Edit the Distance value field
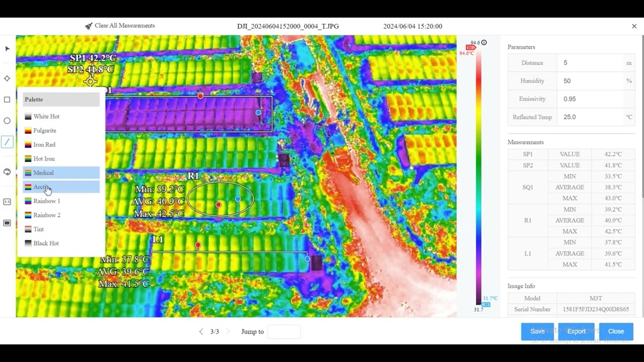The width and height of the screenshot is (644, 362). point(591,63)
